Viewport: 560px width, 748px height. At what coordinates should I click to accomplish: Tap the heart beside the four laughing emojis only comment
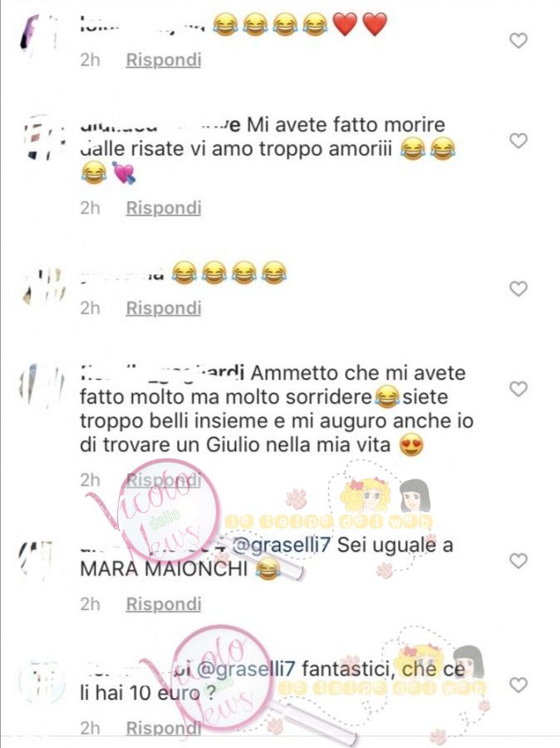point(518,288)
